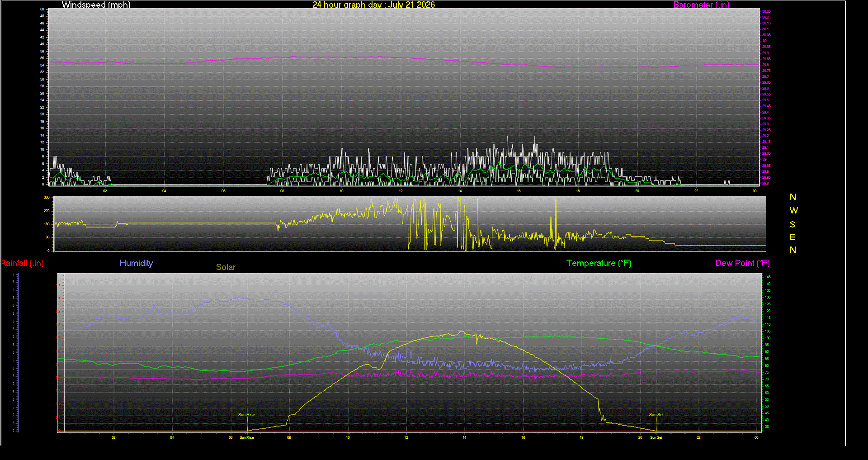Click the uppermost 'N' compass letter
This screenshot has height=460, width=868.
click(x=793, y=197)
